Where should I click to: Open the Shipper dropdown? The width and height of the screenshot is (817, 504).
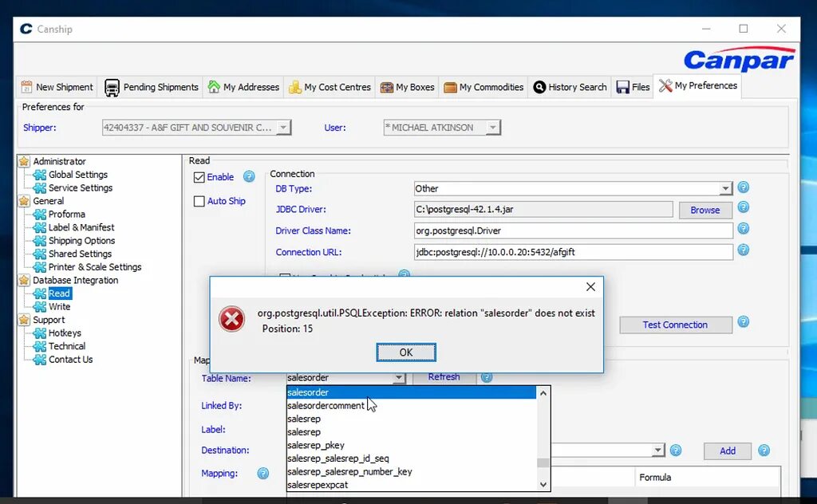(x=283, y=128)
